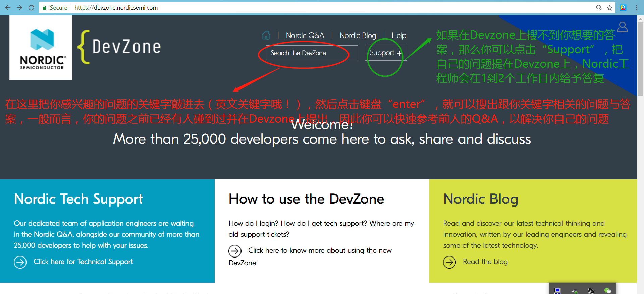This screenshot has width=644, height=294.
Task: Open the Read the blog link
Action: click(485, 262)
